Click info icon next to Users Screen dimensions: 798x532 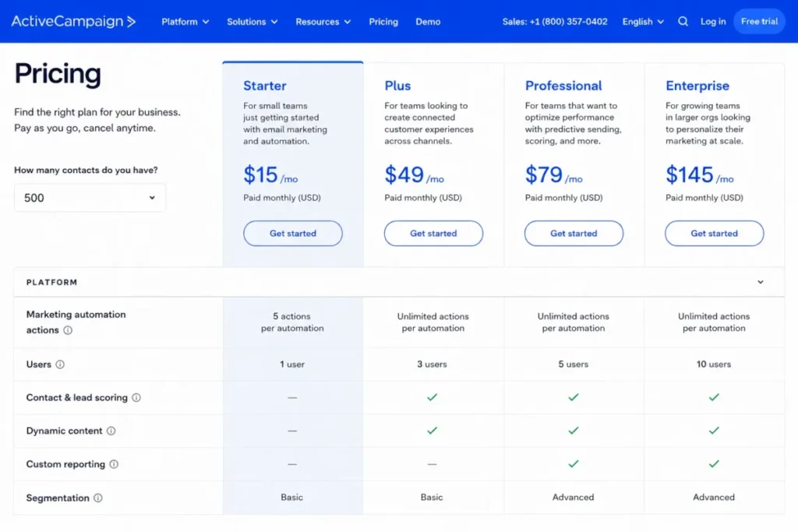tap(60, 365)
